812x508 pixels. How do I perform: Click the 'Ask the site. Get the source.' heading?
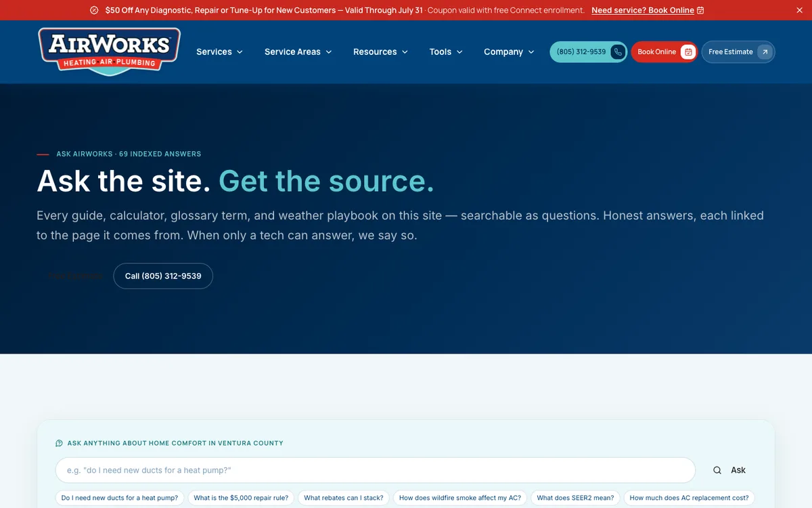(235, 181)
